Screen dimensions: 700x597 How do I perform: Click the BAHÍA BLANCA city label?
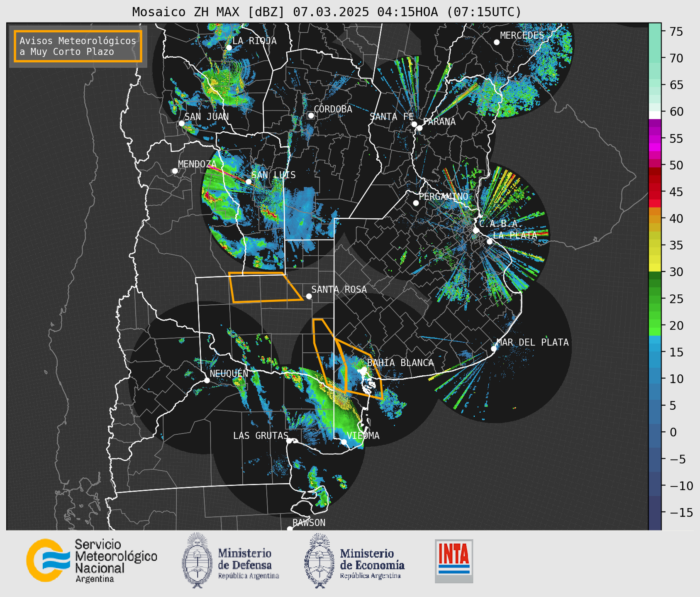(x=400, y=363)
